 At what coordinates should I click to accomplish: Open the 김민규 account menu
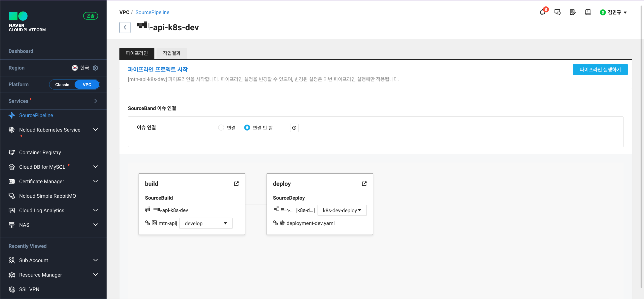[614, 12]
